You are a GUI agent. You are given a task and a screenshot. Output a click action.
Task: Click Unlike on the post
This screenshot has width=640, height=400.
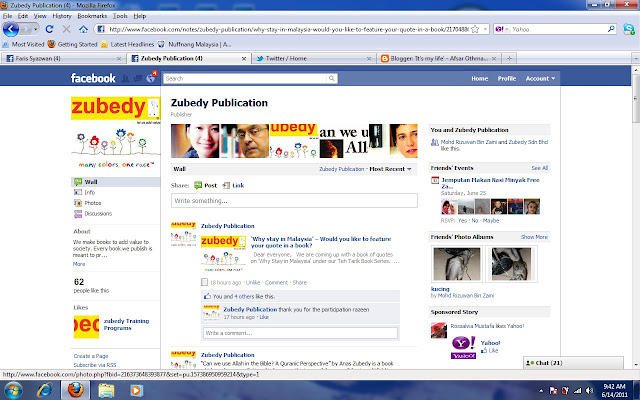tap(253, 282)
